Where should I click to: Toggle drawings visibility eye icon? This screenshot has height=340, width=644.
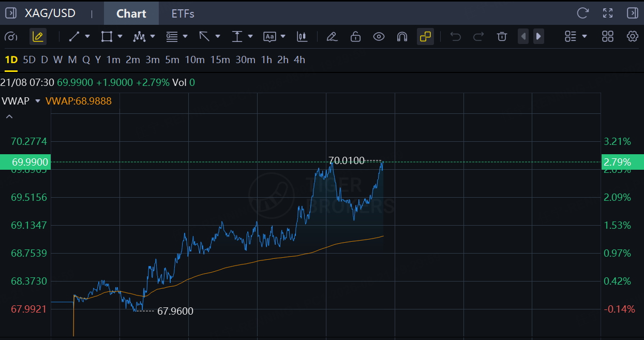[379, 36]
